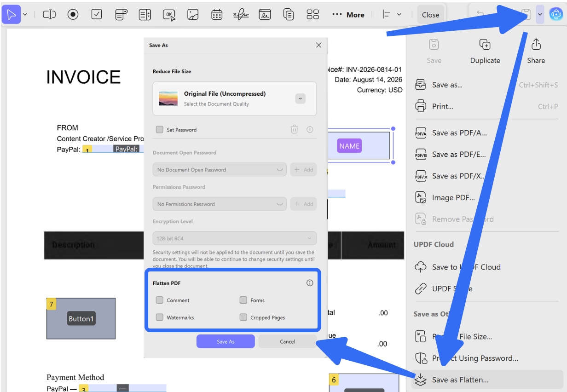Click the Share icon in save panel

pyautogui.click(x=536, y=44)
